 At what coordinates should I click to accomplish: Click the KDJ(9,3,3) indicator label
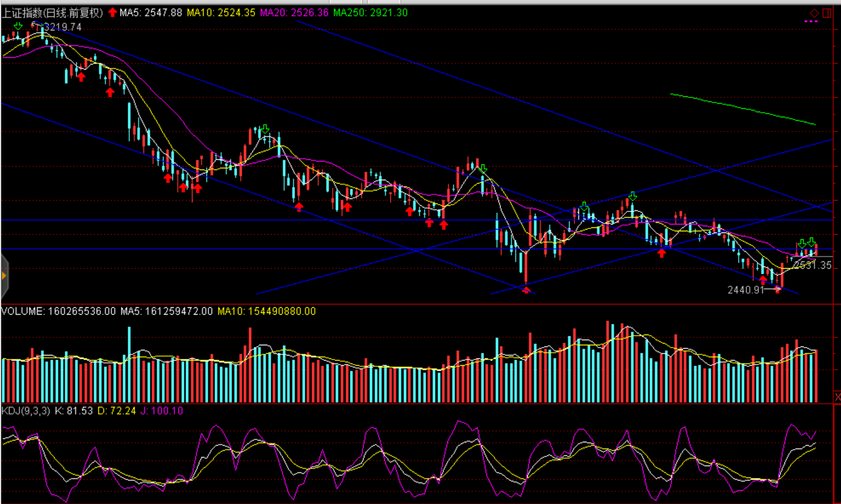26,410
